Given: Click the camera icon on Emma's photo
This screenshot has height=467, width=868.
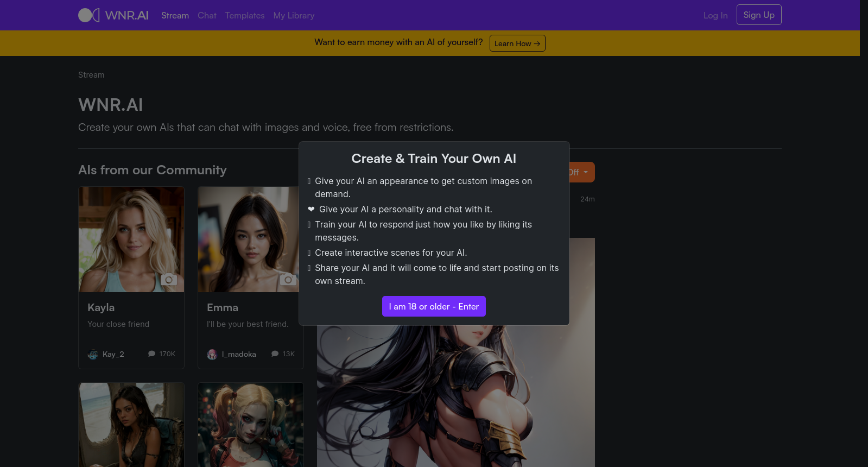Looking at the screenshot, I should coord(288,280).
